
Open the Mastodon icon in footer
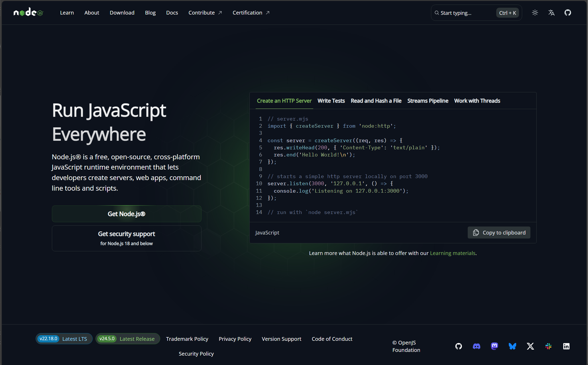coord(495,346)
